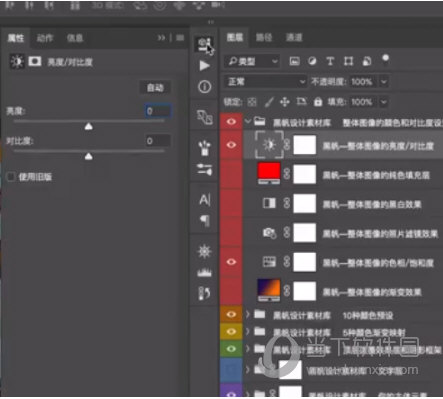Lock position four-arrow icon
Viewport: 443px width, 399px height.
coord(285,102)
